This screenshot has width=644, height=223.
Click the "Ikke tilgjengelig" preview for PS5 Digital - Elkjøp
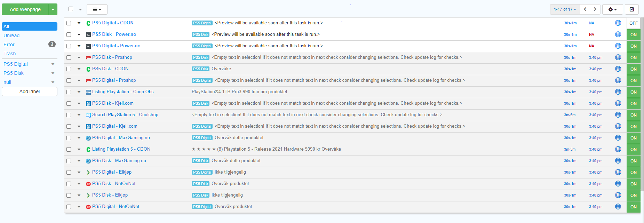pos(230,172)
